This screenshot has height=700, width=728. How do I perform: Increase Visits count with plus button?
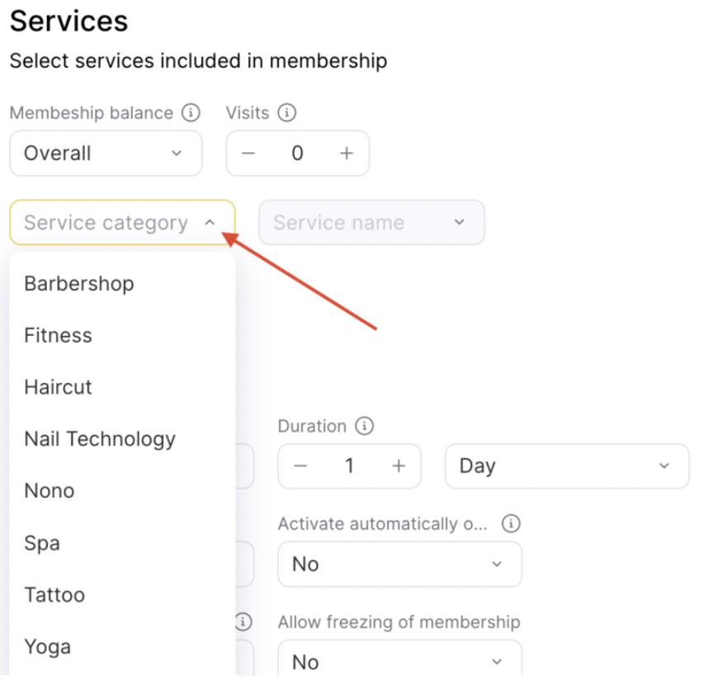point(347,154)
